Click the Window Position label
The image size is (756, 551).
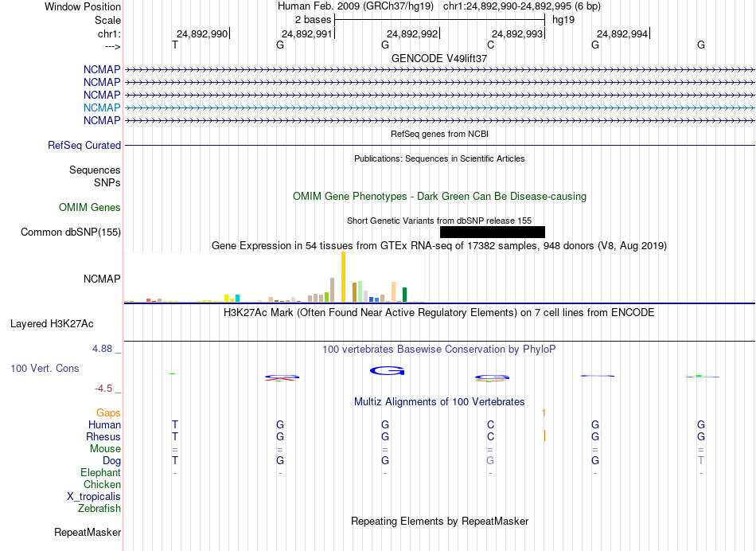point(83,6)
